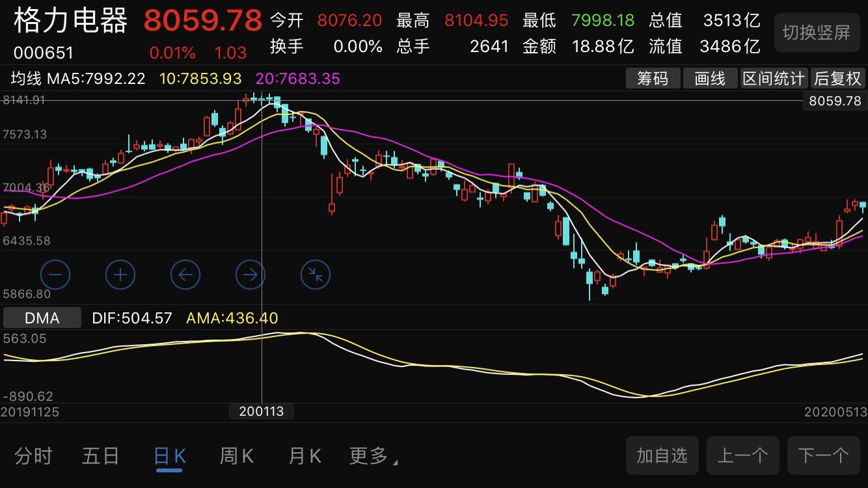Tap the 200113 crosshair date marker

[262, 411]
